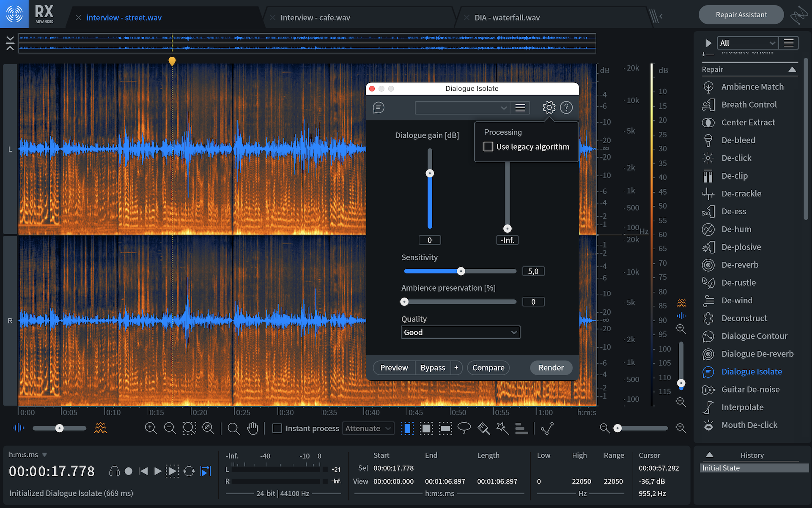812x508 pixels.
Task: Click the Render button
Action: pyautogui.click(x=551, y=368)
